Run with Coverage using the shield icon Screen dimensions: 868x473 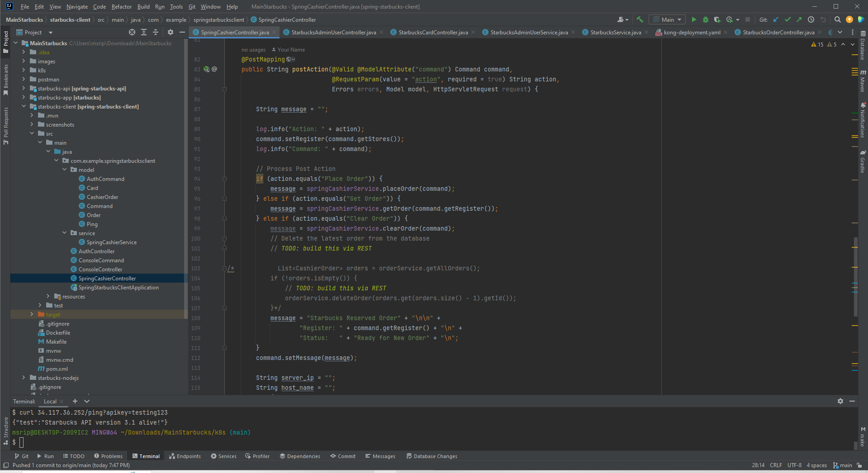(716, 19)
